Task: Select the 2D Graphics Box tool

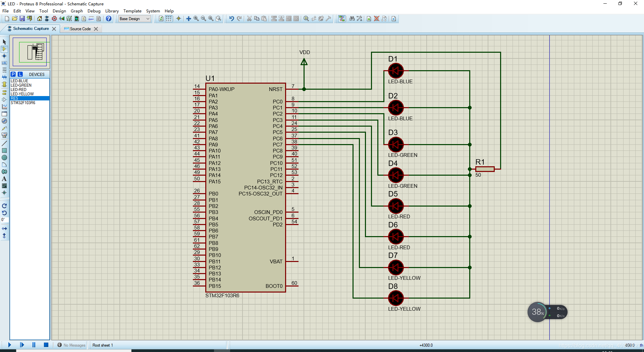Action: (4, 150)
